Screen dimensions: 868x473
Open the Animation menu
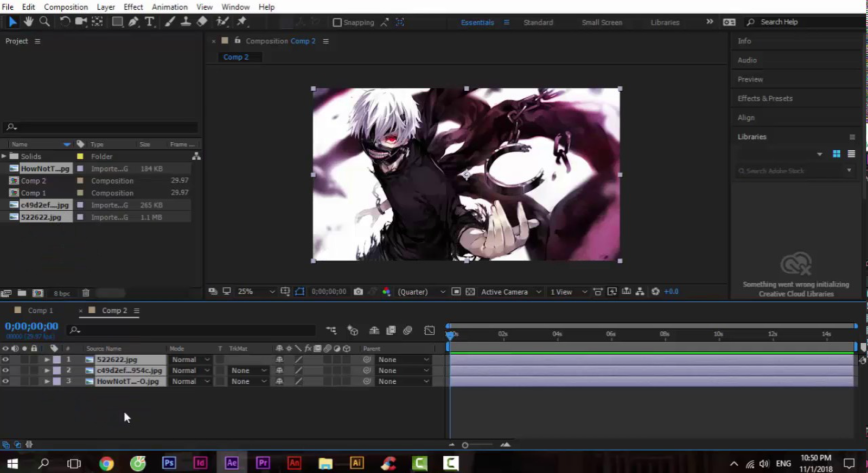click(x=169, y=7)
